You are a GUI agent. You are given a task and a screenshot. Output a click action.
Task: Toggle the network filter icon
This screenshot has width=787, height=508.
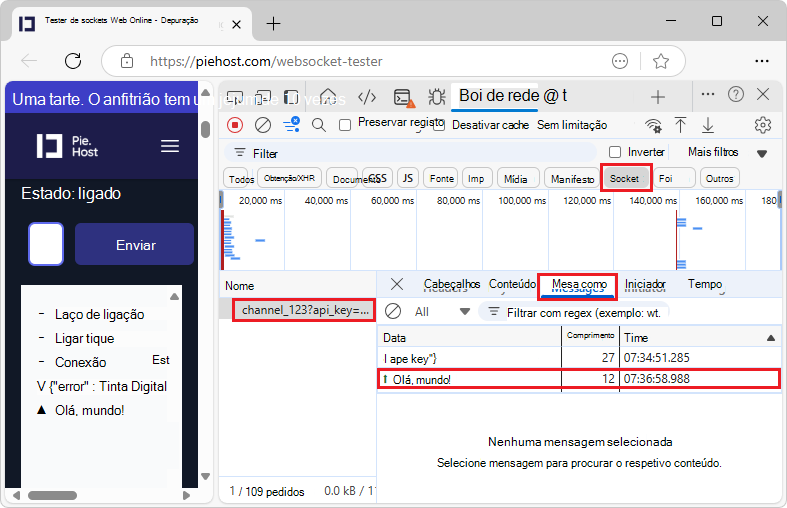292,124
